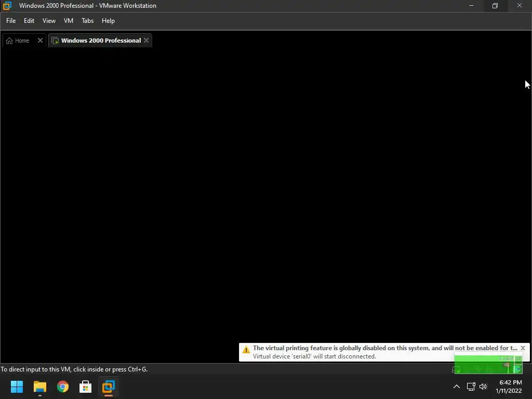Click the VMware Workstation title bar icon
Image resolution: width=532 pixels, height=399 pixels.
pyautogui.click(x=7, y=5)
